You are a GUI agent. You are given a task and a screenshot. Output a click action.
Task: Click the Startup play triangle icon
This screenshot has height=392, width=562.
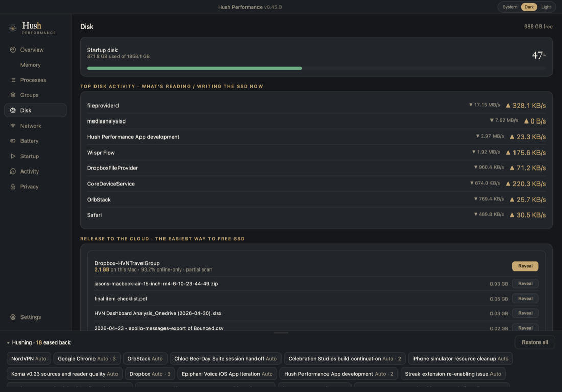pos(13,156)
